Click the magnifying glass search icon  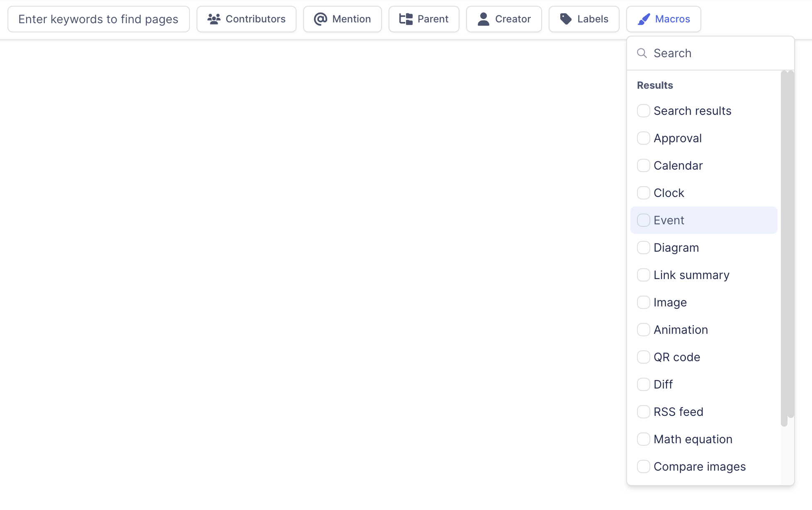click(x=642, y=53)
